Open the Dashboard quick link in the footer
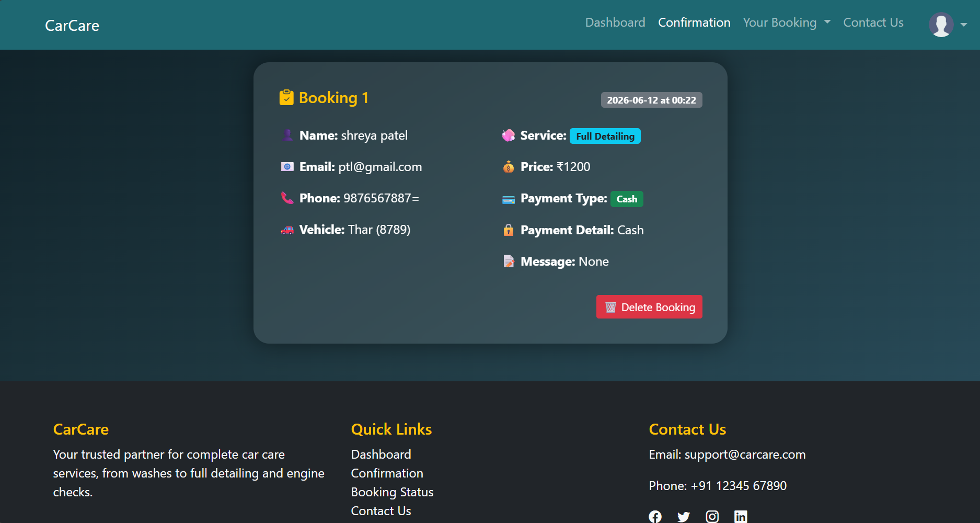 coord(381,454)
